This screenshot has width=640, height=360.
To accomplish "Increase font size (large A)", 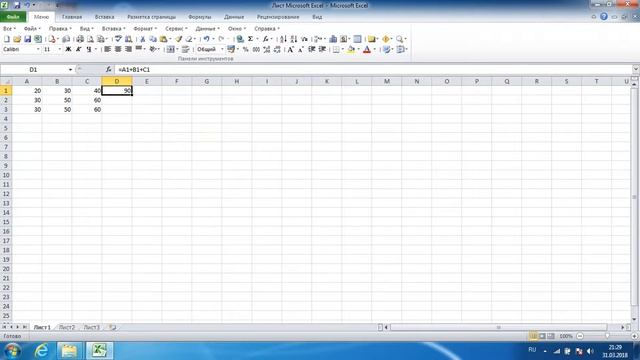I will pos(290,49).
